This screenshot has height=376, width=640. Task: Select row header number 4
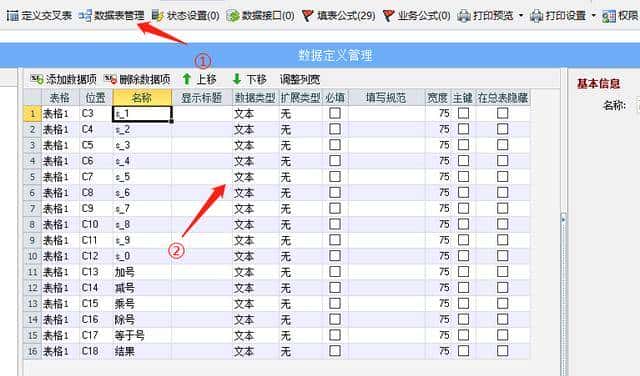32,161
